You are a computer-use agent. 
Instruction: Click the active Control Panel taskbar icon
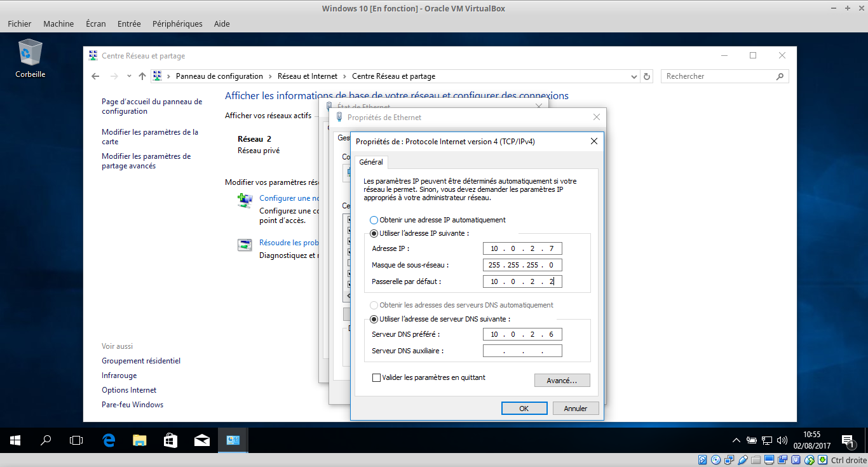coord(233,440)
